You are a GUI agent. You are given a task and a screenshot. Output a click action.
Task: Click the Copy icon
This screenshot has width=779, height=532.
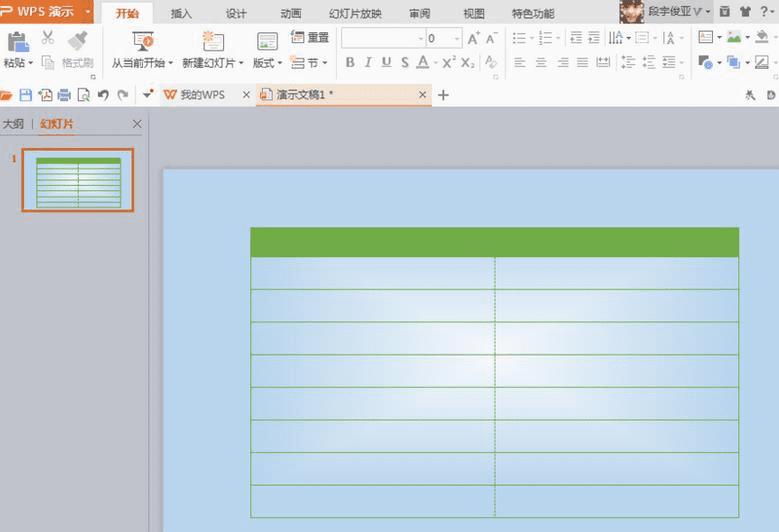(48, 63)
